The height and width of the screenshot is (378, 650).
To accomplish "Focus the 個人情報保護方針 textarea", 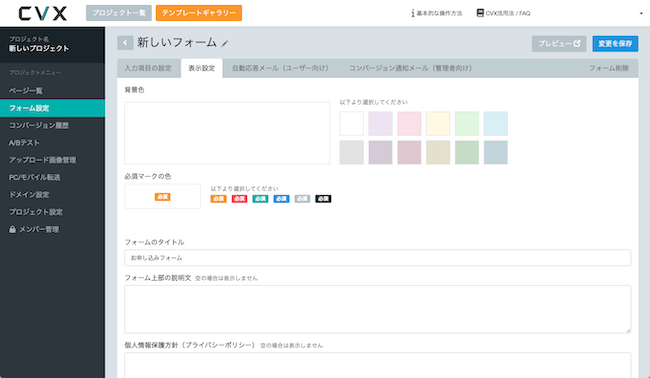I will coord(378,365).
